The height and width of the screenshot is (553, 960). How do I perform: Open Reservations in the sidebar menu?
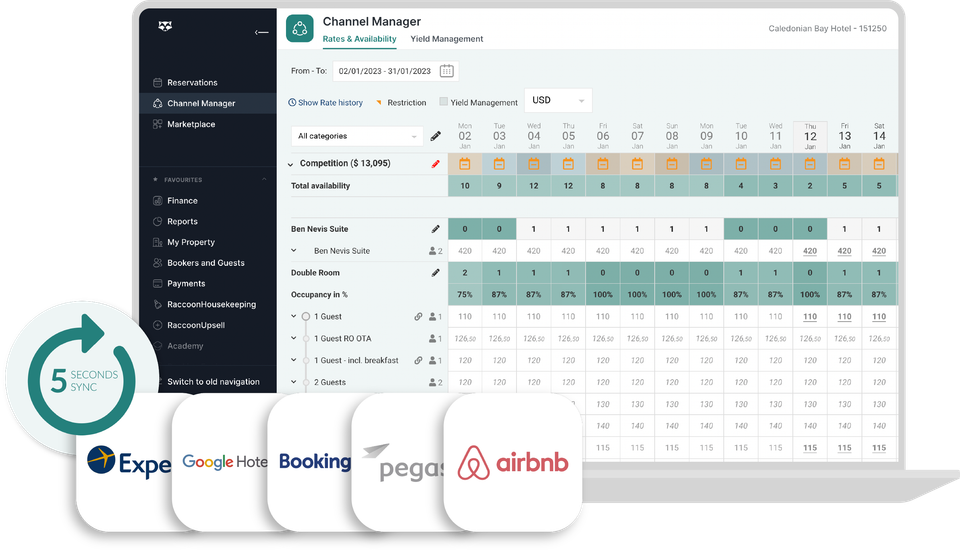[x=192, y=83]
